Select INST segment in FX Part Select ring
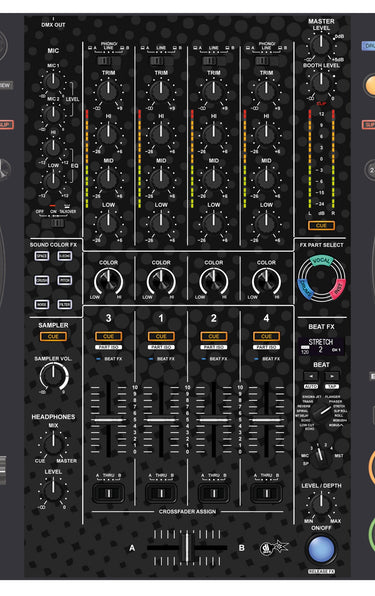The height and width of the screenshot is (596, 375). pyautogui.click(x=338, y=288)
